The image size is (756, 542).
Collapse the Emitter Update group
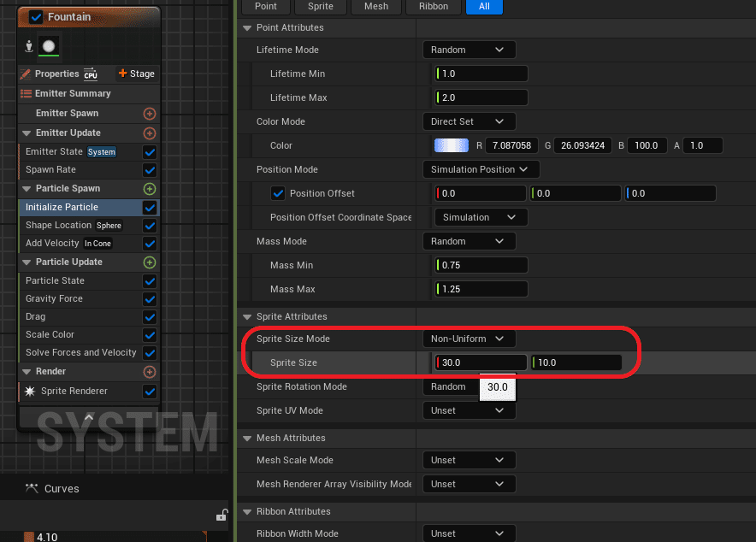(x=27, y=133)
